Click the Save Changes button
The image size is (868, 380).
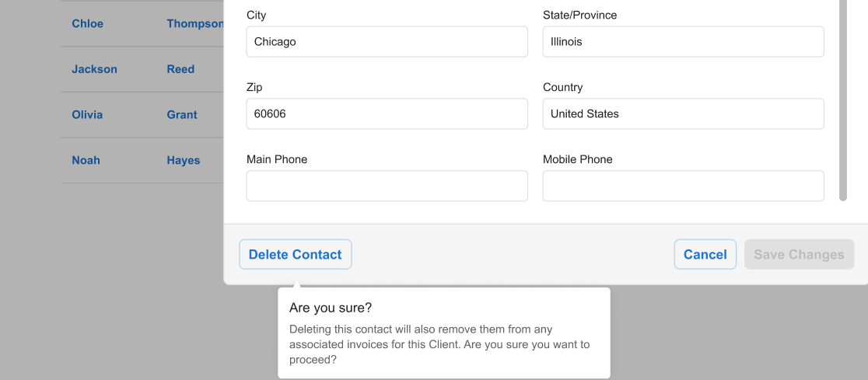click(799, 254)
